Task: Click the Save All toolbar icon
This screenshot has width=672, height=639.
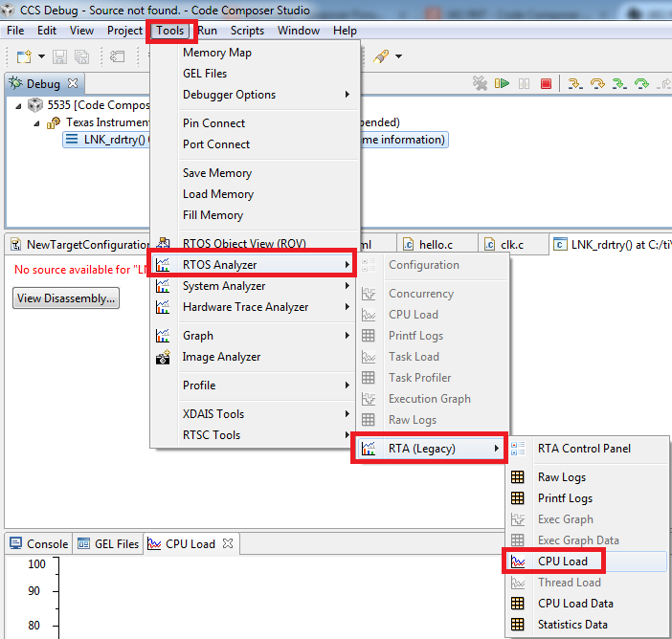Action: (82, 56)
